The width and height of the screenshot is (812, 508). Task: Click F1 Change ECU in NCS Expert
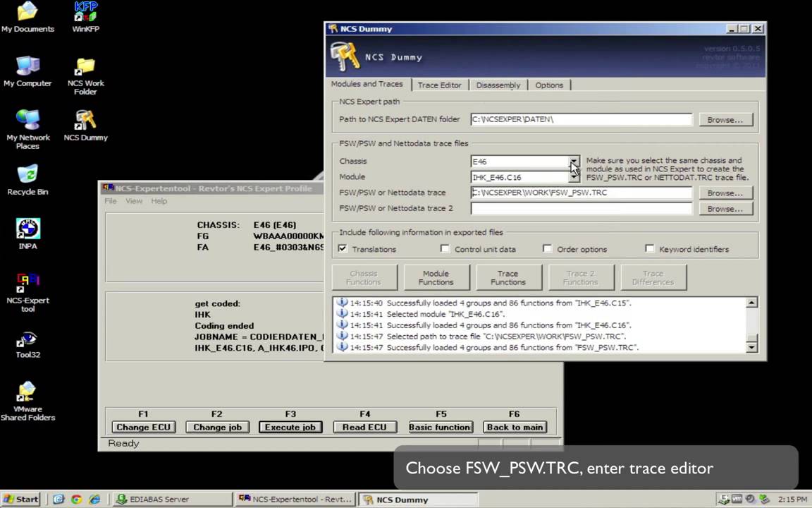[144, 427]
